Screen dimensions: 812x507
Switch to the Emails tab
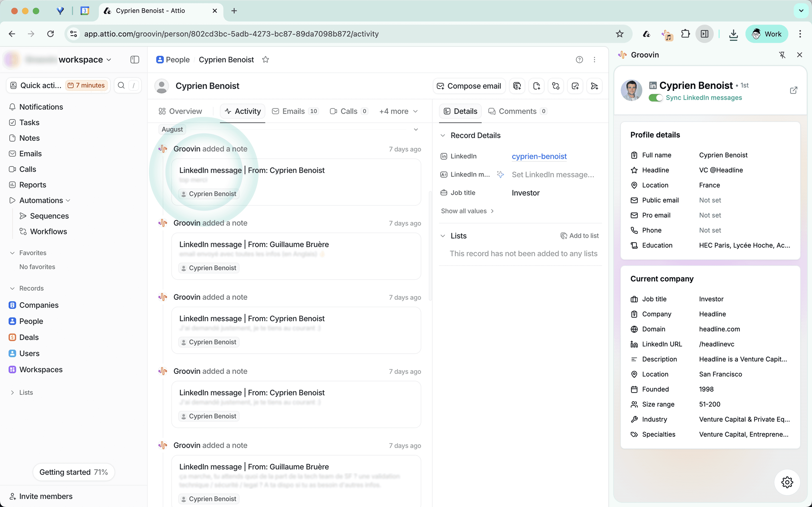pos(294,111)
